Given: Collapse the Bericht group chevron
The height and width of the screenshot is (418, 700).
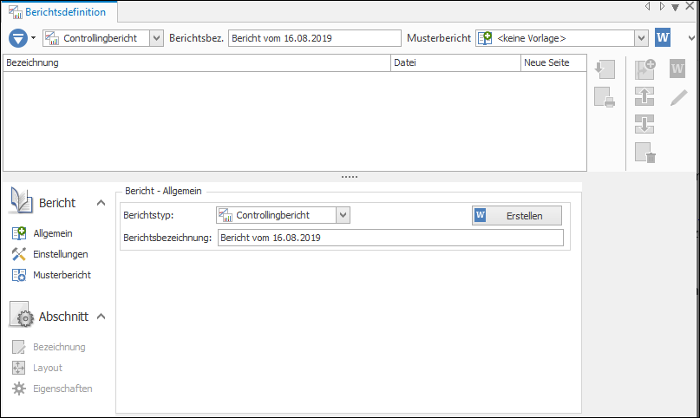Looking at the screenshot, I should click(x=101, y=203).
